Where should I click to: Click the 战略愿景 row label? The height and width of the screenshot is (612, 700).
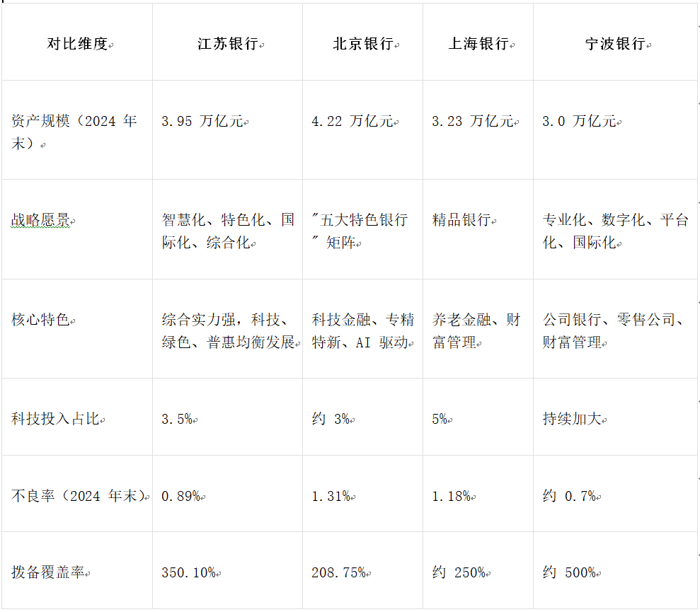[x=40, y=221]
